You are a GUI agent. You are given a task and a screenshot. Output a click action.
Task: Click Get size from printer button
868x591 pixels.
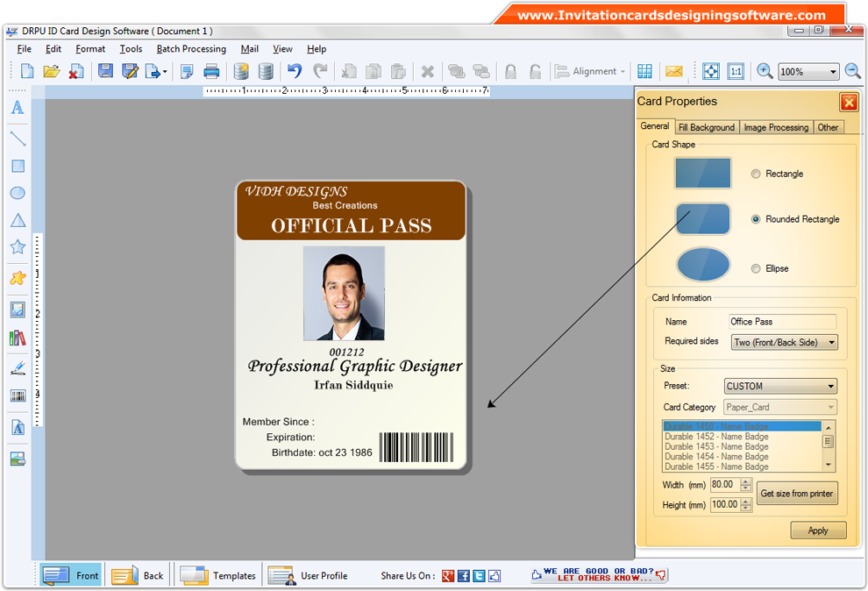tap(797, 493)
